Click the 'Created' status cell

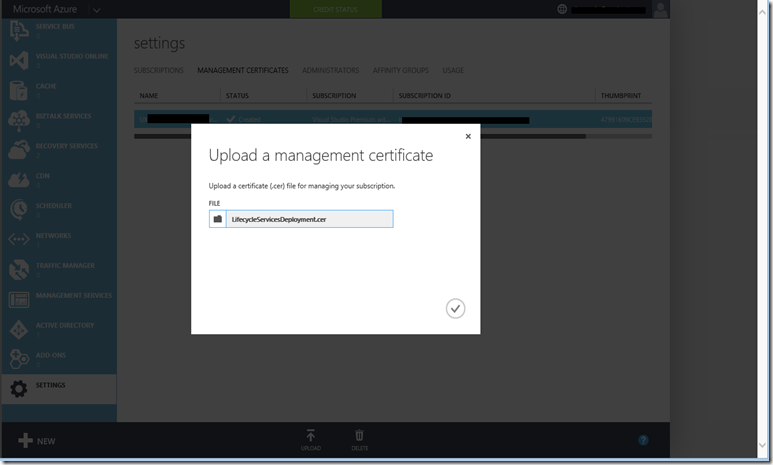243,119
